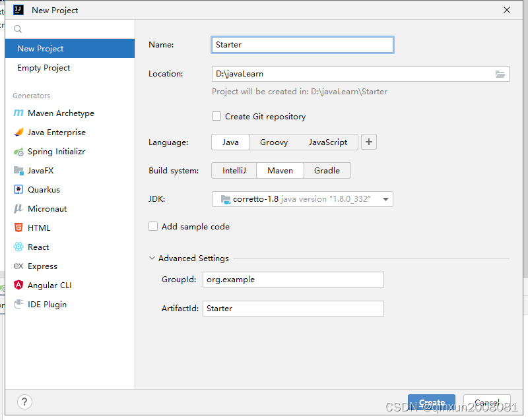Open the Quarkus generator
This screenshot has height=420, width=528.
(x=70, y=190)
